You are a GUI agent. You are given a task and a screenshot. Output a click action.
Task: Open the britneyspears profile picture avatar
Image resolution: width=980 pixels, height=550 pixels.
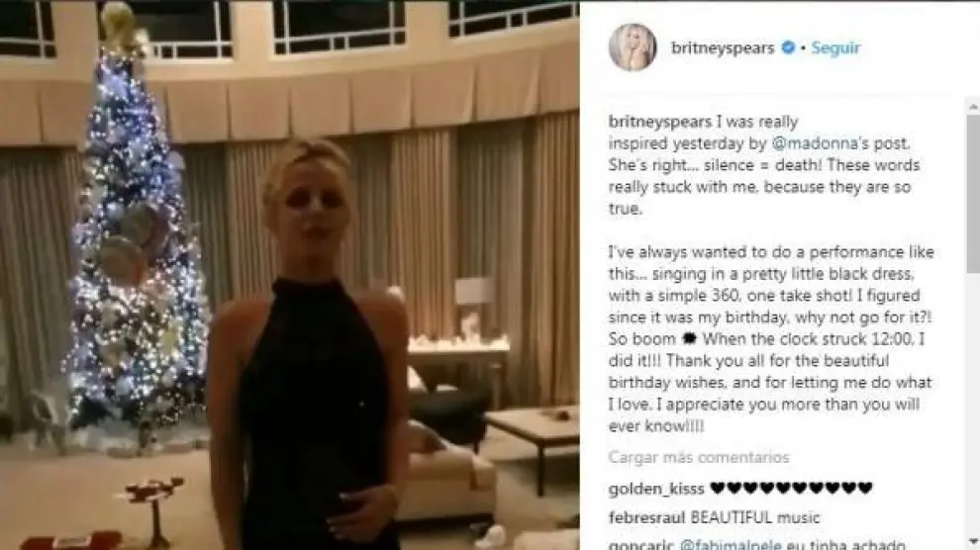click(633, 46)
